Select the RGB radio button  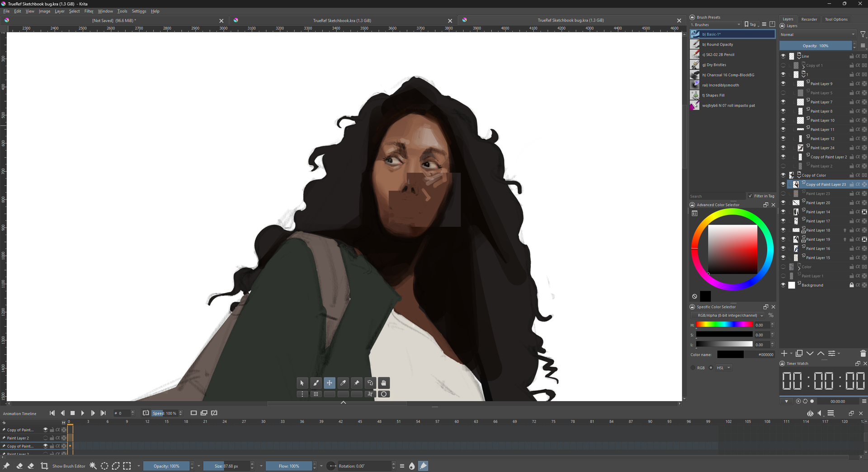[693, 368]
